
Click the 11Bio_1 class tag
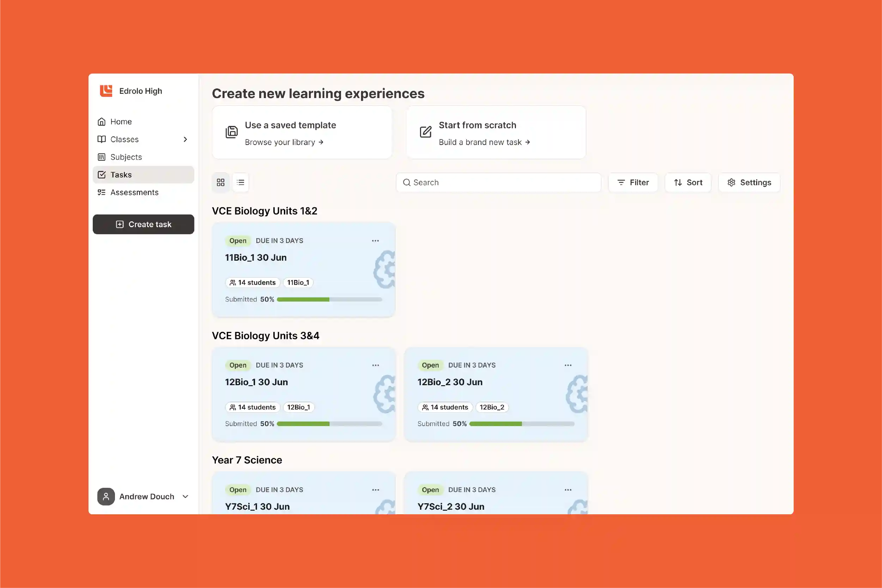tap(298, 283)
